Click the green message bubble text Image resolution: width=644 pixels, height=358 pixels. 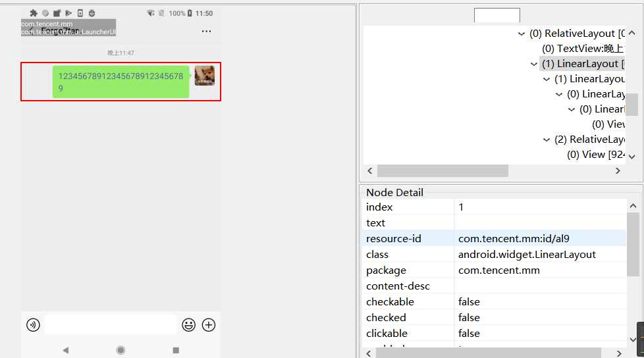121,82
